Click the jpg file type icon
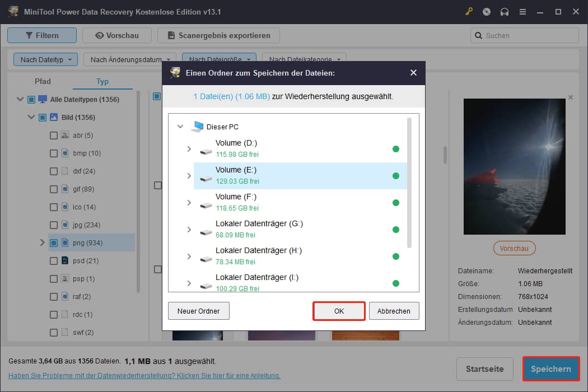 [65, 225]
